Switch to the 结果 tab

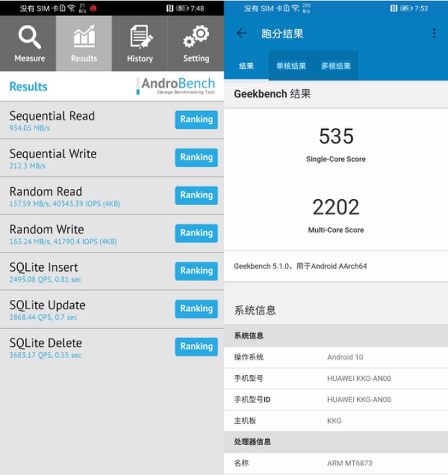coord(246,66)
